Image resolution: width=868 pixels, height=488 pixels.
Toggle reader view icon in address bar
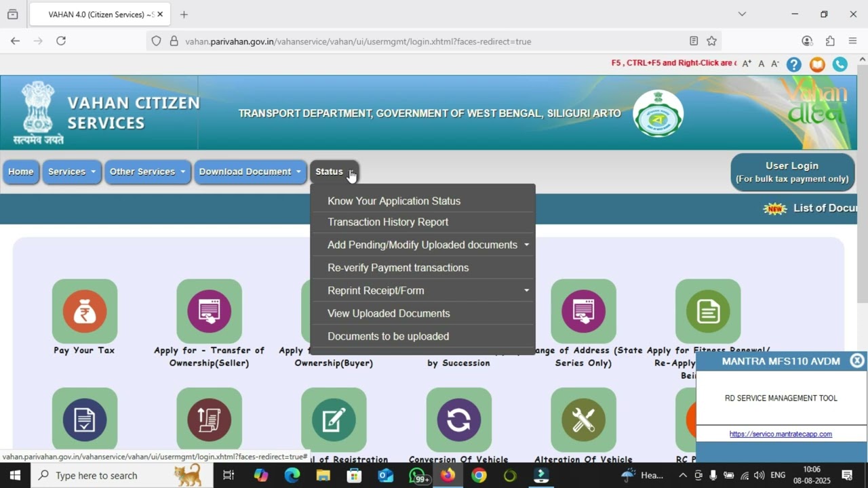click(694, 41)
